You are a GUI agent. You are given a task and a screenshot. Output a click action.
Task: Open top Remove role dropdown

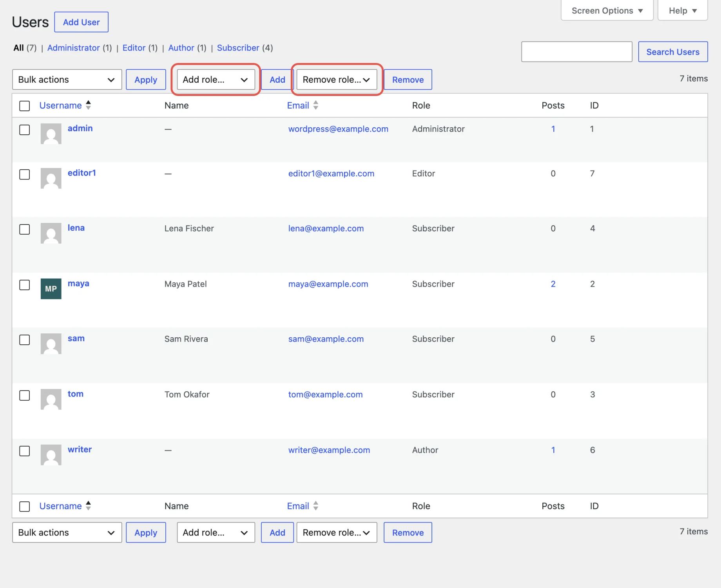click(x=337, y=80)
